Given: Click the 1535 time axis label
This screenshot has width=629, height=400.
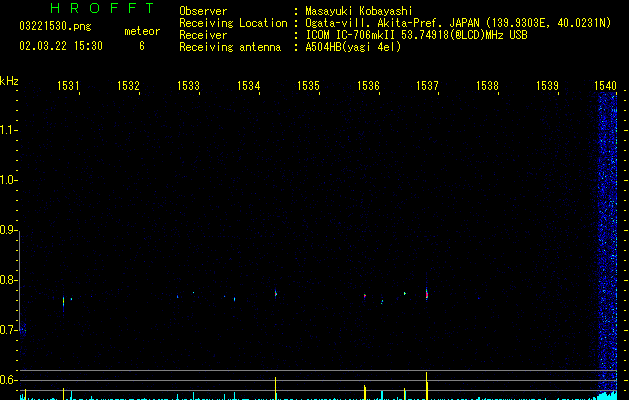Looking at the screenshot, I should pyautogui.click(x=308, y=85).
